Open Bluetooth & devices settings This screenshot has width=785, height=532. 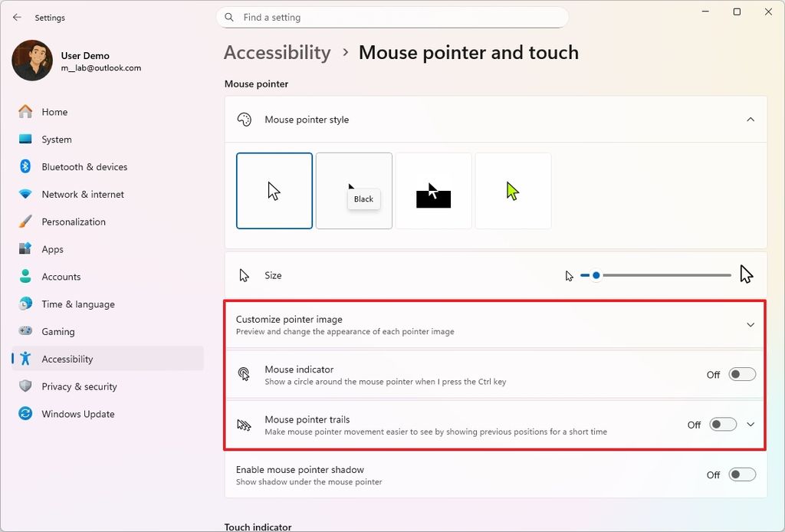point(84,166)
